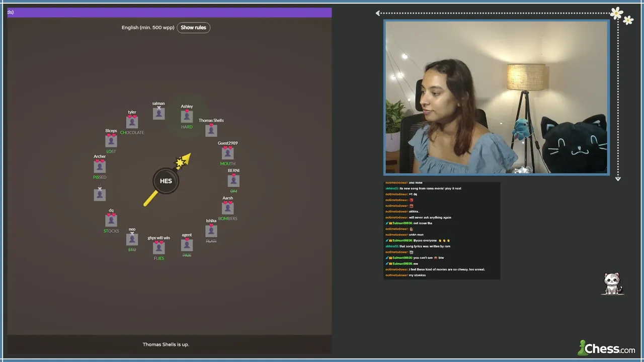Image resolution: width=644 pixels, height=362 pixels.
Task: Click chat message "will never ask anything again"
Action: point(430,217)
